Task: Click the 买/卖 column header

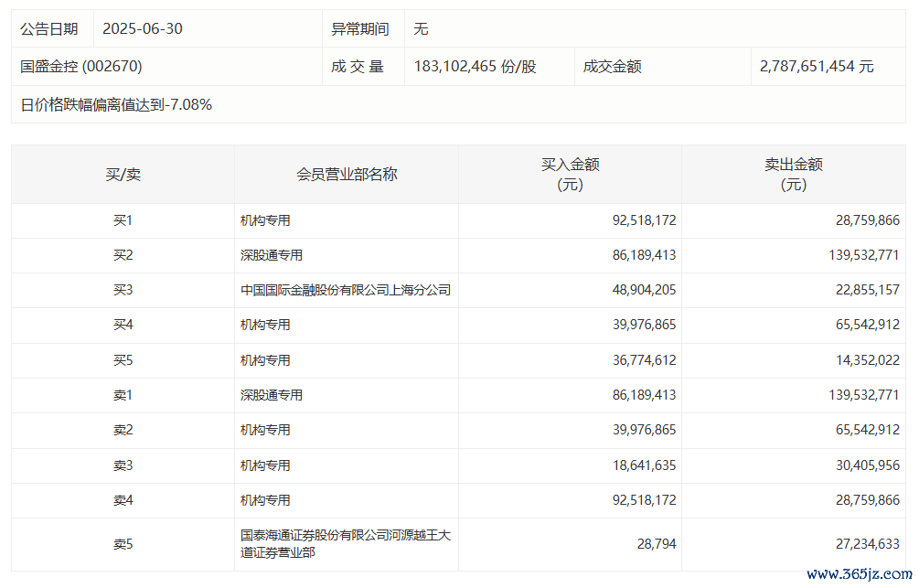Action: [x=123, y=174]
